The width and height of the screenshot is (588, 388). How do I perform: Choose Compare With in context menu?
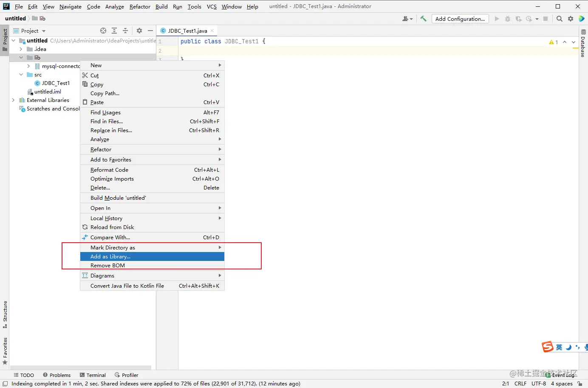pyautogui.click(x=152, y=237)
